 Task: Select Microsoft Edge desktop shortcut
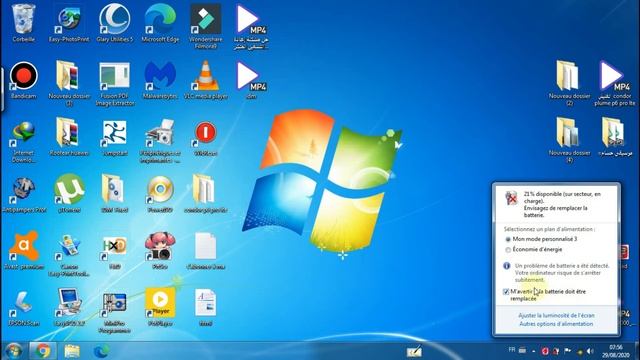[160, 22]
